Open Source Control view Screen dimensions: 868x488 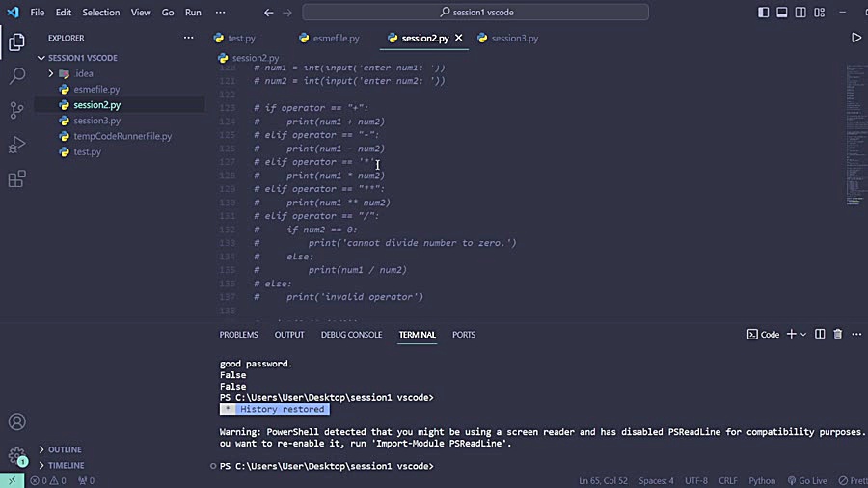point(16,110)
